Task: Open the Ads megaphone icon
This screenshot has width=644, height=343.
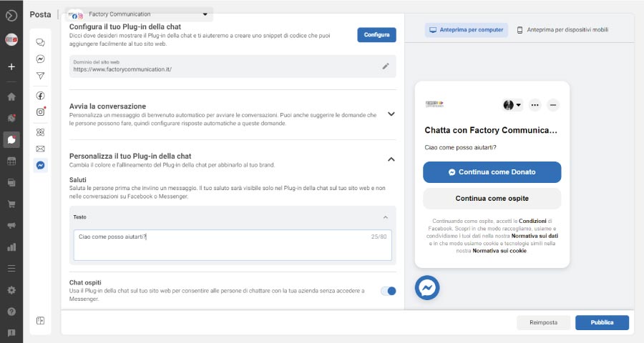Action: coord(11,225)
